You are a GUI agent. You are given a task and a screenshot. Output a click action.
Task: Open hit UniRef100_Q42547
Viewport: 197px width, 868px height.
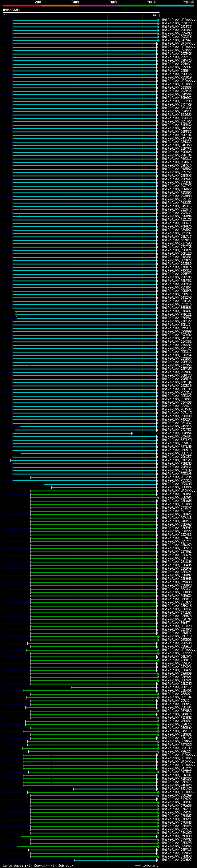pos(177,40)
